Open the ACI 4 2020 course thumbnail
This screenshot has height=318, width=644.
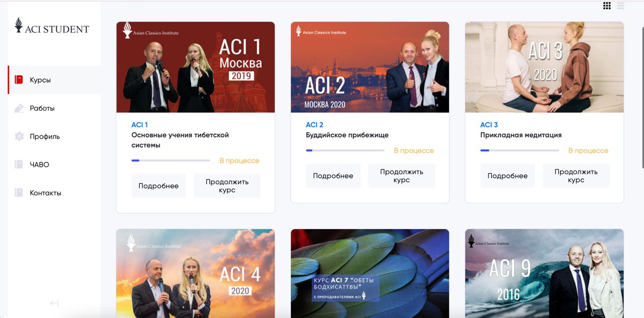tap(195, 273)
